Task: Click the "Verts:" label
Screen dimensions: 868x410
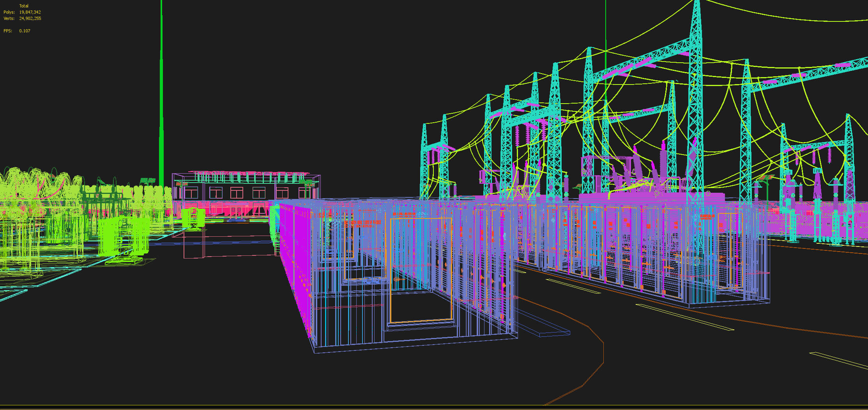Action: (x=9, y=18)
